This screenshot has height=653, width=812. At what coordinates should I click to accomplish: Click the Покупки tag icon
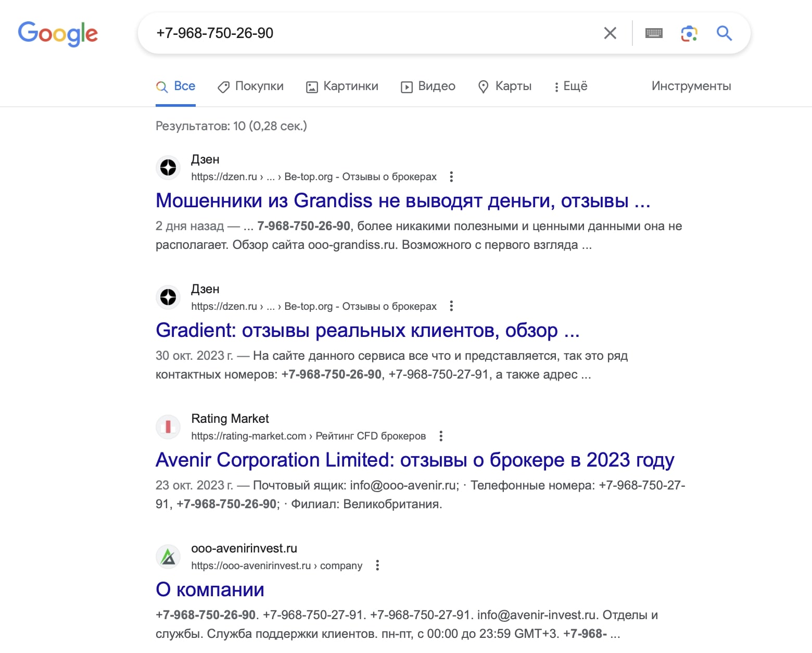tap(224, 87)
